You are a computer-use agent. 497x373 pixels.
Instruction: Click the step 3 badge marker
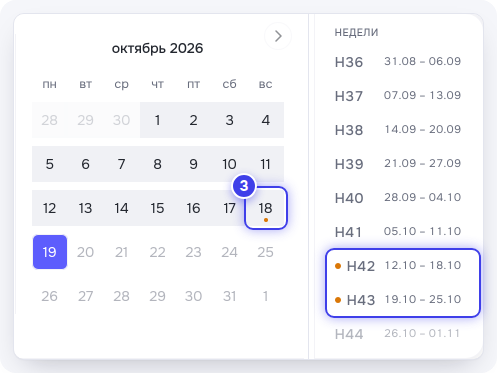coord(244,186)
